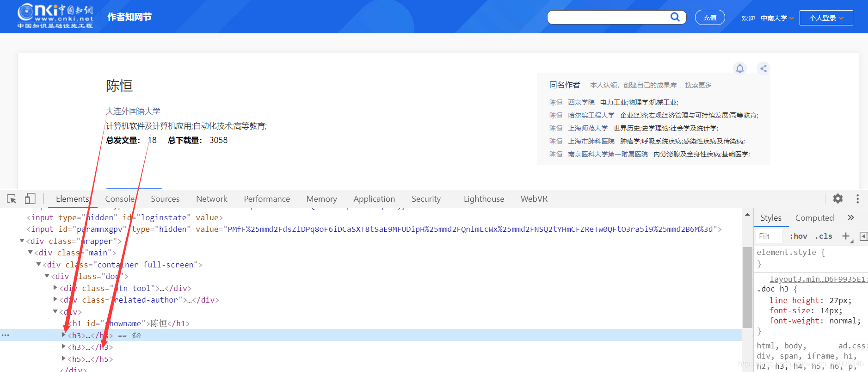Toggle :hov element state
The image size is (868, 372).
798,236
